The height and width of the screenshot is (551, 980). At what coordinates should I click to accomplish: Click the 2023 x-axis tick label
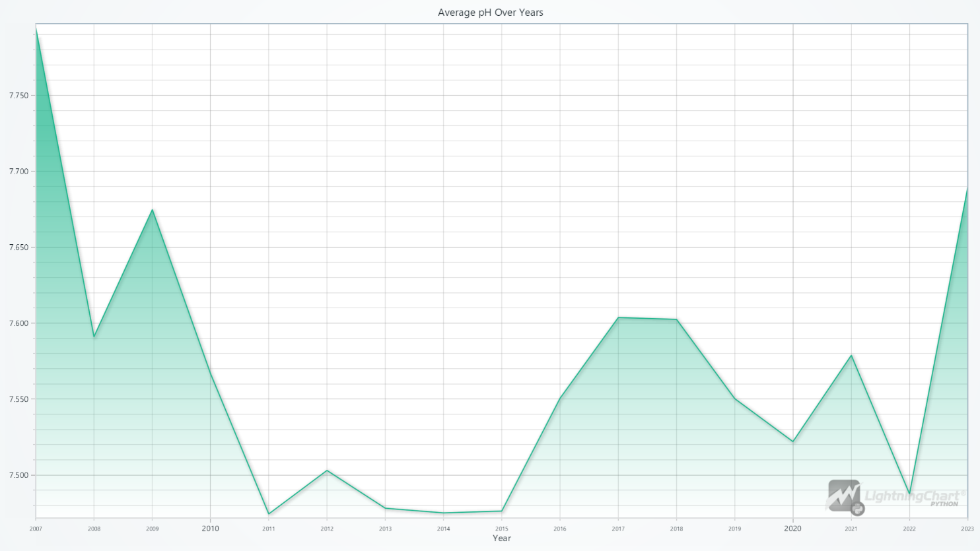click(967, 529)
